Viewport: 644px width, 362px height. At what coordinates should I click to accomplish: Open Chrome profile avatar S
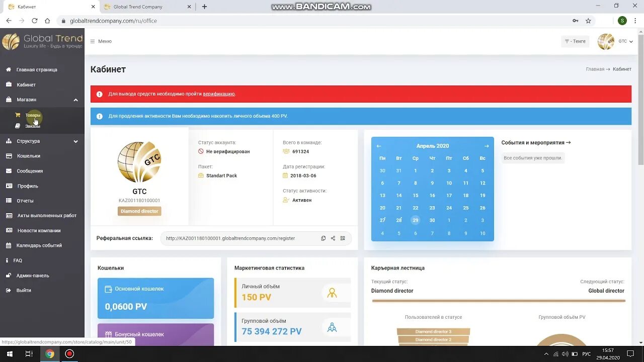point(622,21)
